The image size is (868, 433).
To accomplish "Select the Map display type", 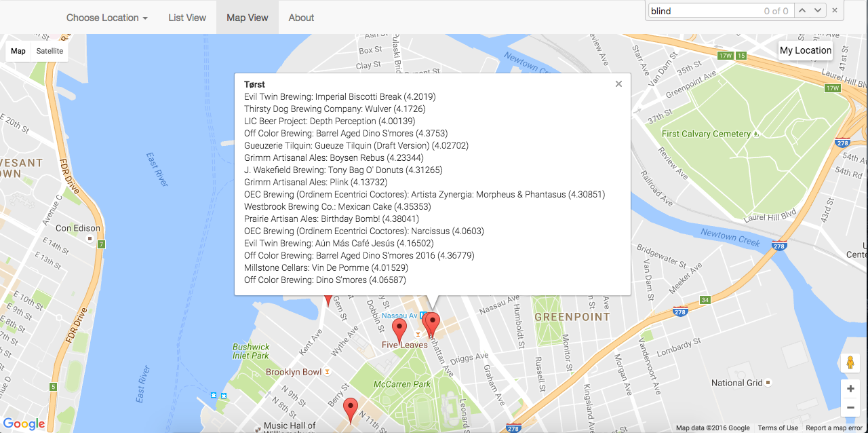I will point(18,51).
